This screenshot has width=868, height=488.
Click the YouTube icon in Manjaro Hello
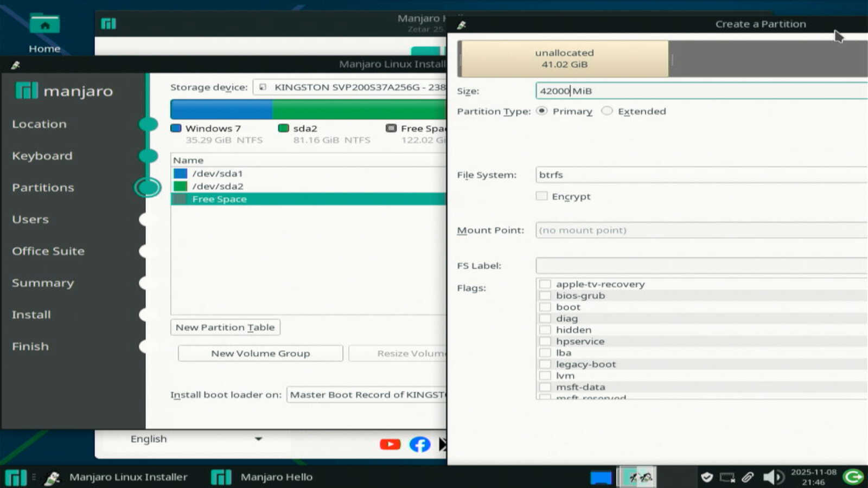point(390,445)
